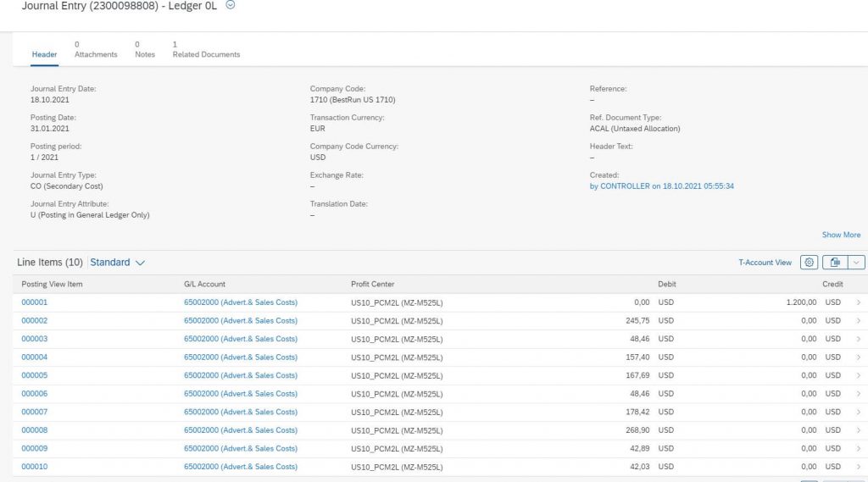This screenshot has width=868, height=482.
Task: Select the Line Items (10) heading
Action: 50,263
